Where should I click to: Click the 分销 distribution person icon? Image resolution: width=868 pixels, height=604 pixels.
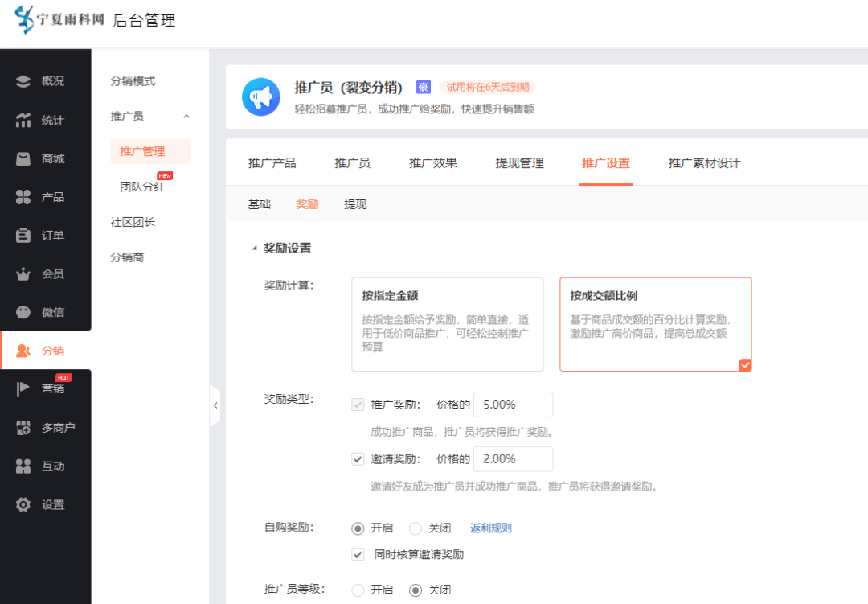(23, 351)
